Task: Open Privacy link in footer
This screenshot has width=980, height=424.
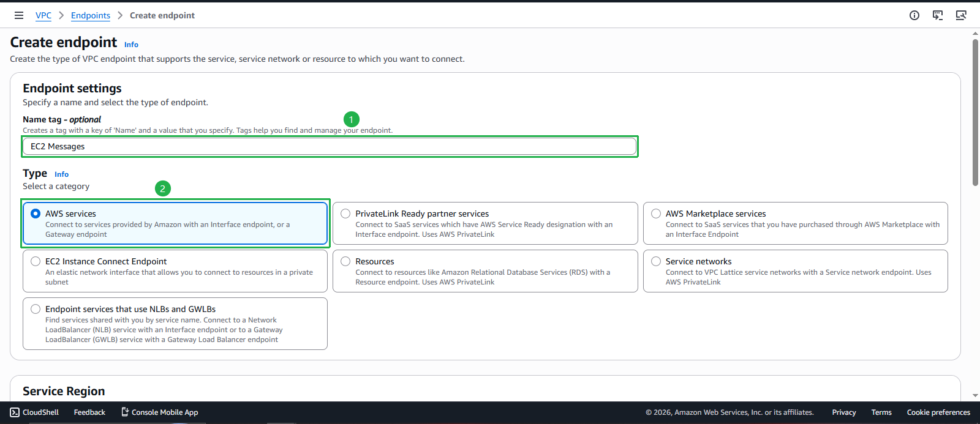Action: [x=843, y=412]
